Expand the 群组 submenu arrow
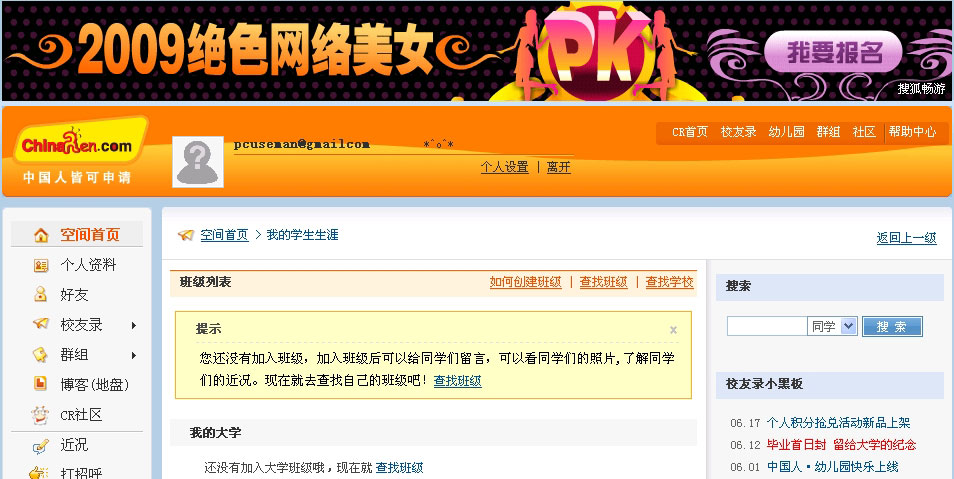The image size is (954, 479). (x=134, y=355)
